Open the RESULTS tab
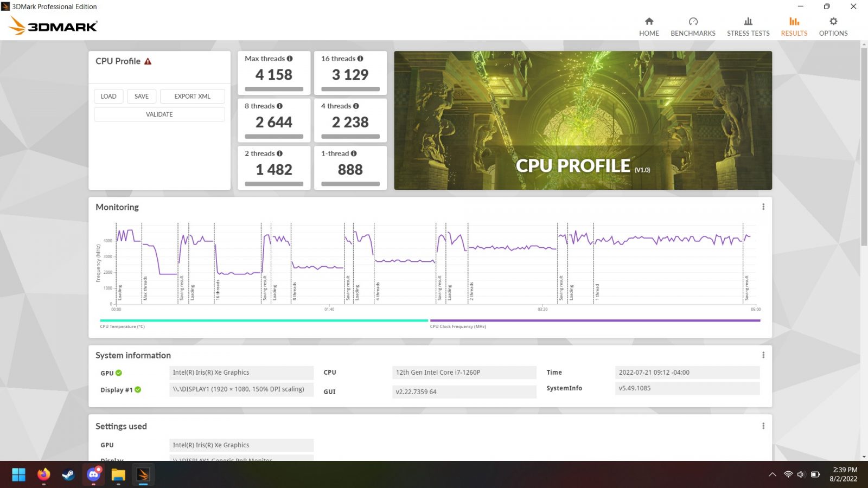Image resolution: width=868 pixels, height=488 pixels. click(794, 27)
